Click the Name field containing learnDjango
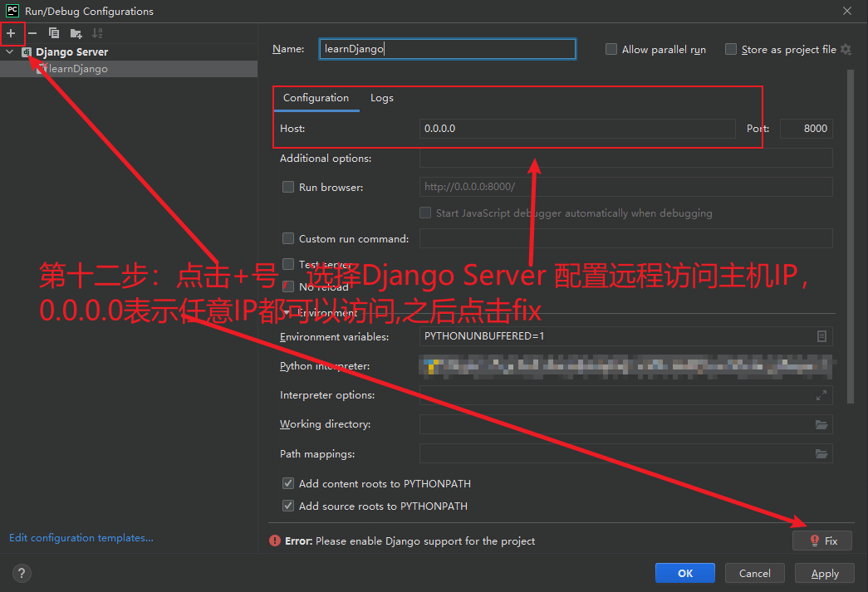 click(447, 49)
